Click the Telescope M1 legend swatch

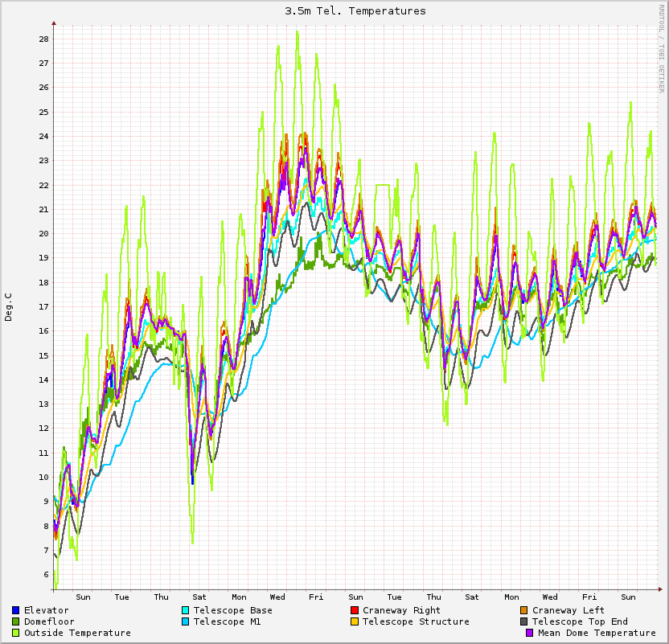point(186,621)
